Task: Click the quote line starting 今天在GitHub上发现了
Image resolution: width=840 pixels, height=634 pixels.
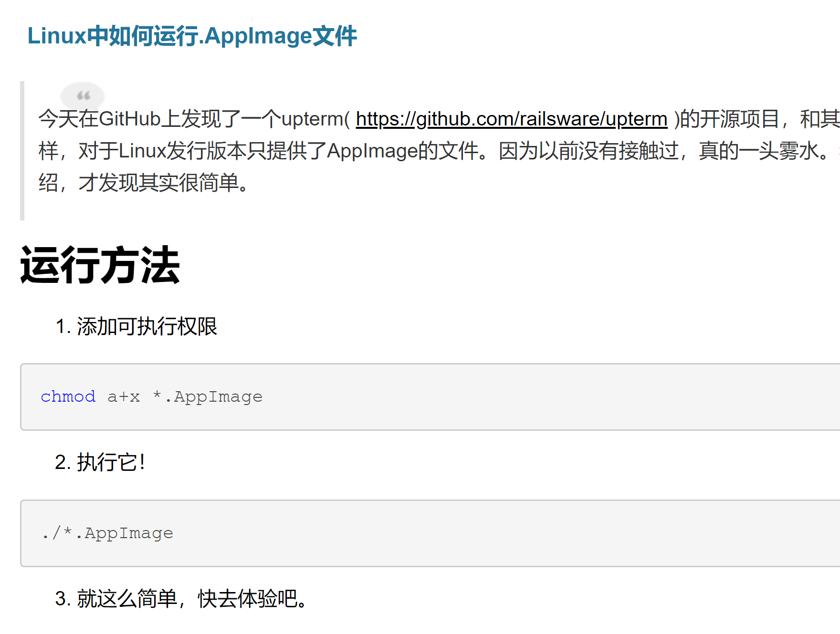Action: tap(439, 119)
